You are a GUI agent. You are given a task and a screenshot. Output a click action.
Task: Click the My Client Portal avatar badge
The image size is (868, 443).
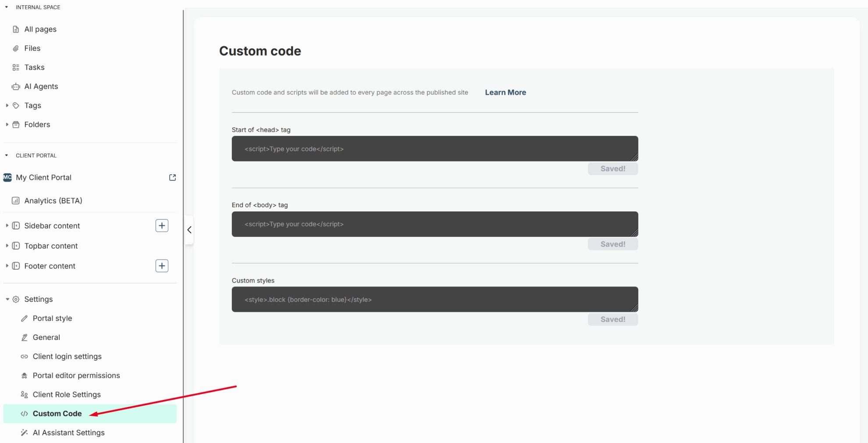point(7,177)
